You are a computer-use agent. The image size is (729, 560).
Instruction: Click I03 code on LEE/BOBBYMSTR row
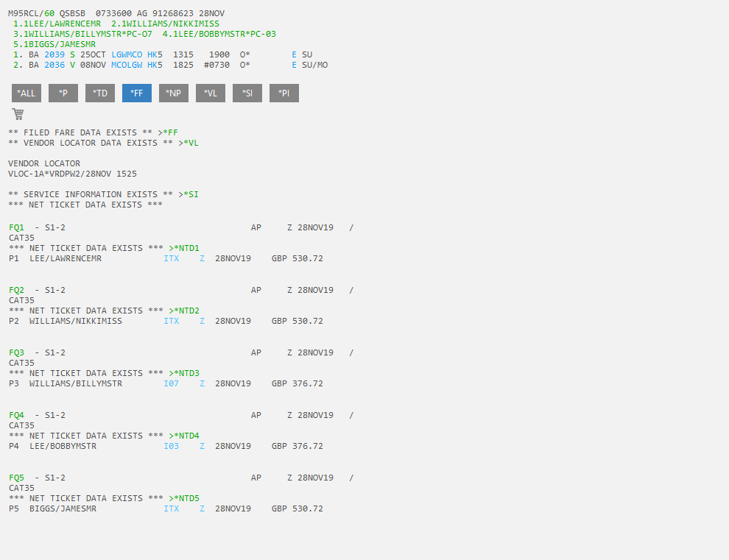[171, 446]
